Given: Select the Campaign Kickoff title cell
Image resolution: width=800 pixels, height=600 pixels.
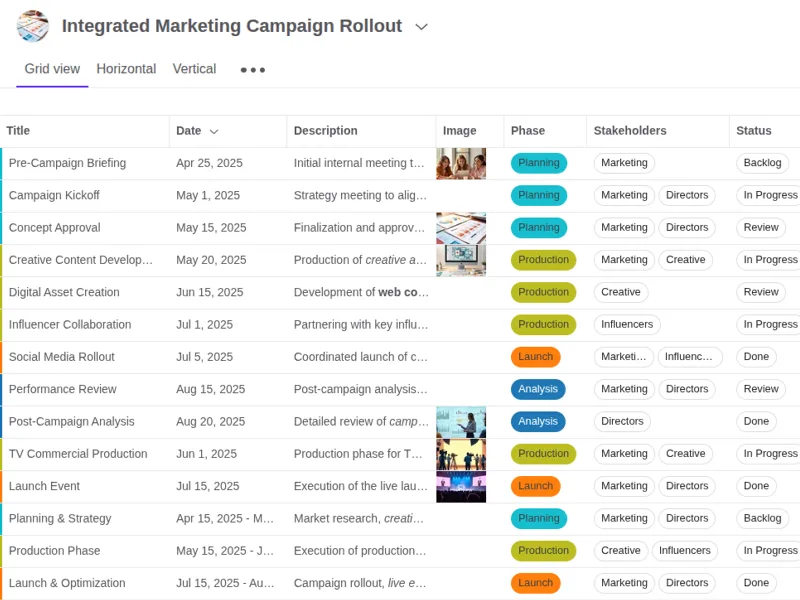Looking at the screenshot, I should coord(56,195).
